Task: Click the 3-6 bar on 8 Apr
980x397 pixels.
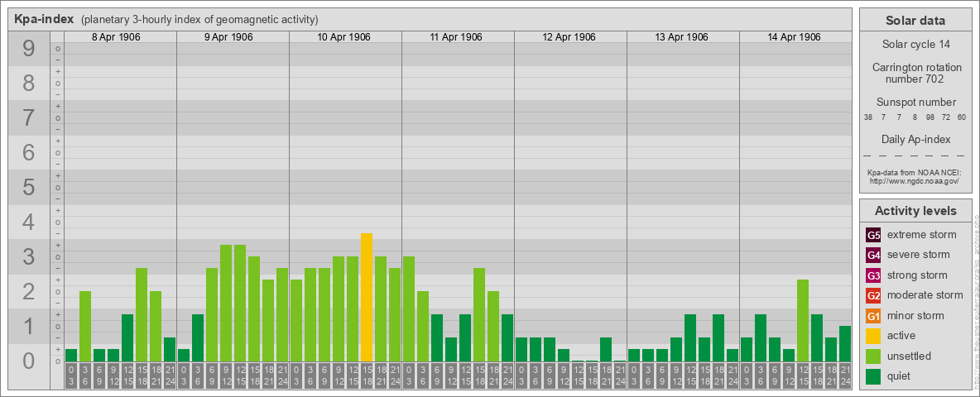Action: point(85,326)
